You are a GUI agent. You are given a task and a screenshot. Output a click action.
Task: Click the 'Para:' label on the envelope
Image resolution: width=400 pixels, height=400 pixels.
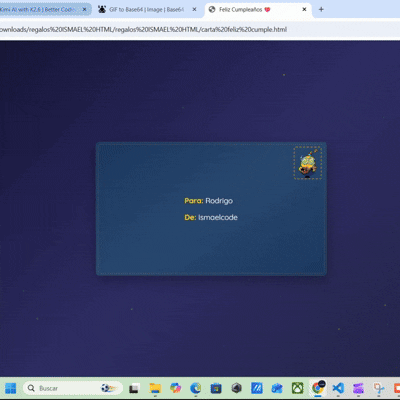[194, 201]
